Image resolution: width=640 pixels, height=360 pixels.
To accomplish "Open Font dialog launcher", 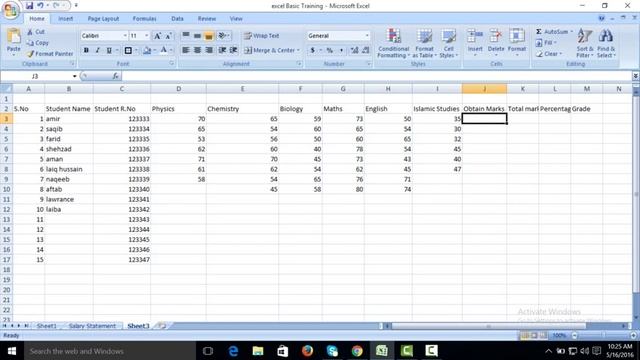I will tap(172, 64).
